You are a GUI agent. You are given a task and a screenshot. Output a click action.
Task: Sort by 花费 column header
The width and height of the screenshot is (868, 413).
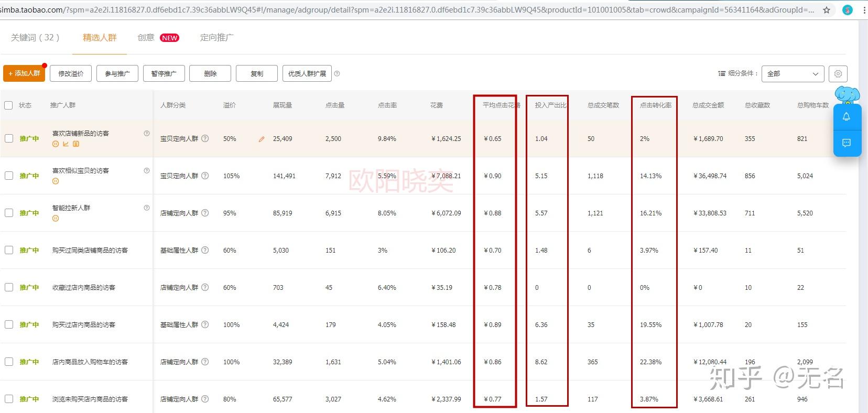pos(437,105)
